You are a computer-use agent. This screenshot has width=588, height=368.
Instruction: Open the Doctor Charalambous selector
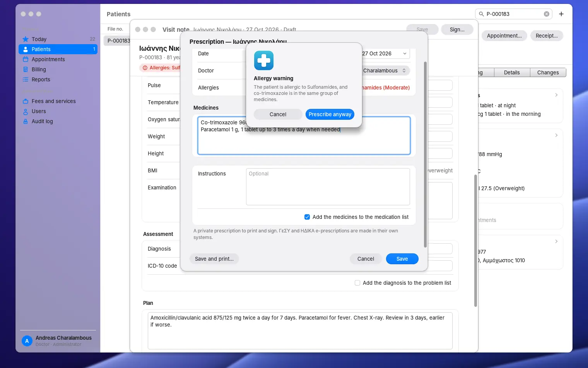pyautogui.click(x=385, y=71)
